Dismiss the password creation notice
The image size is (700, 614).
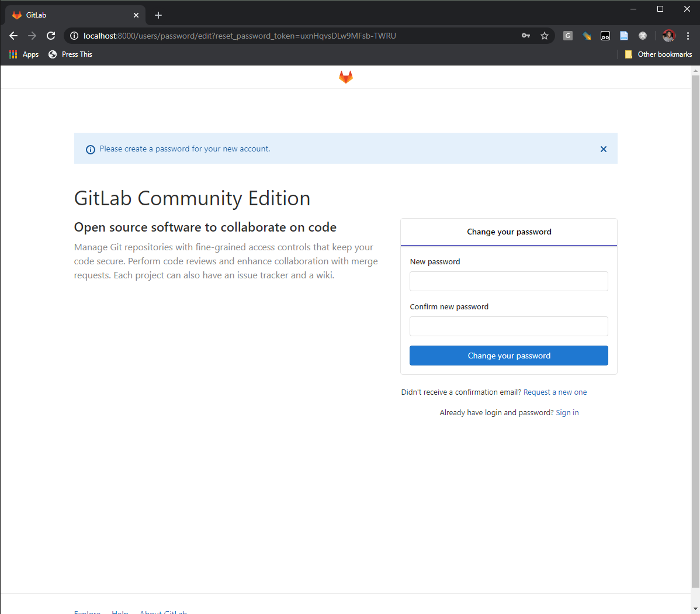(603, 149)
